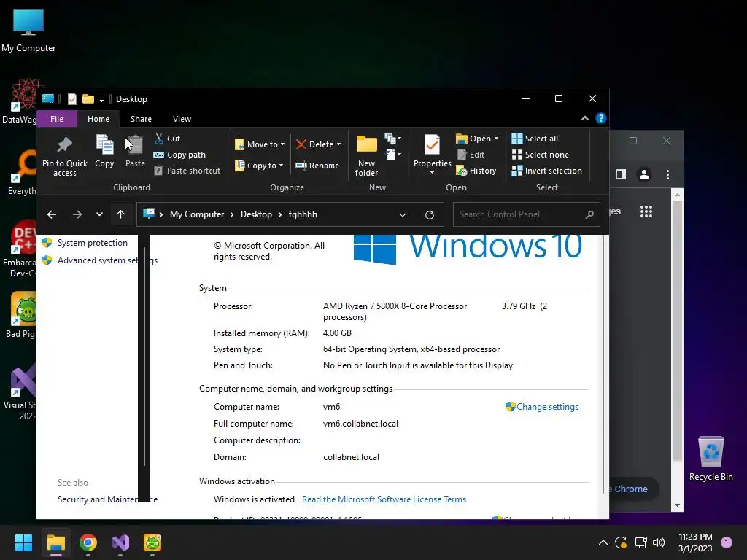Click the Cut scissors option
747x560 pixels.
point(167,139)
